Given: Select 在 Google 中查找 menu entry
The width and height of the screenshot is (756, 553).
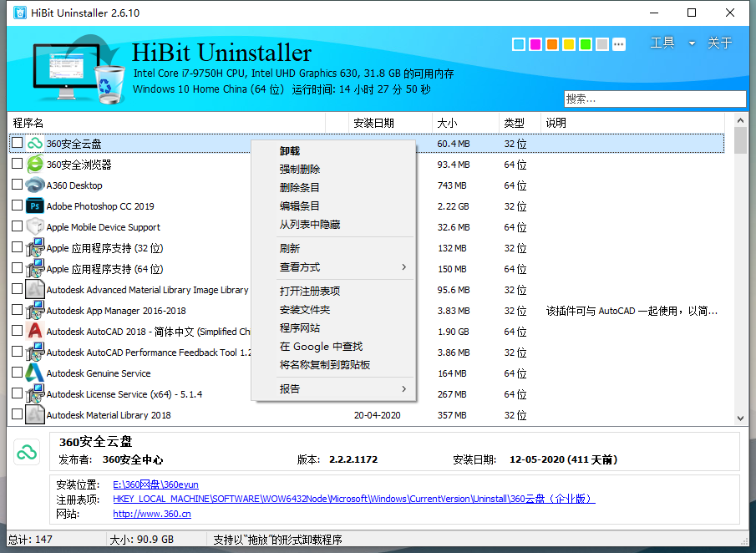Looking at the screenshot, I should point(333,346).
